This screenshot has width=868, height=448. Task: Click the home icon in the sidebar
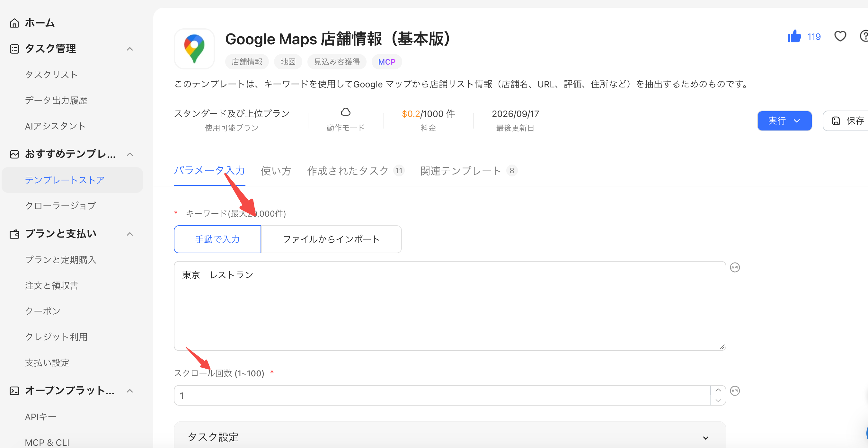click(x=14, y=23)
